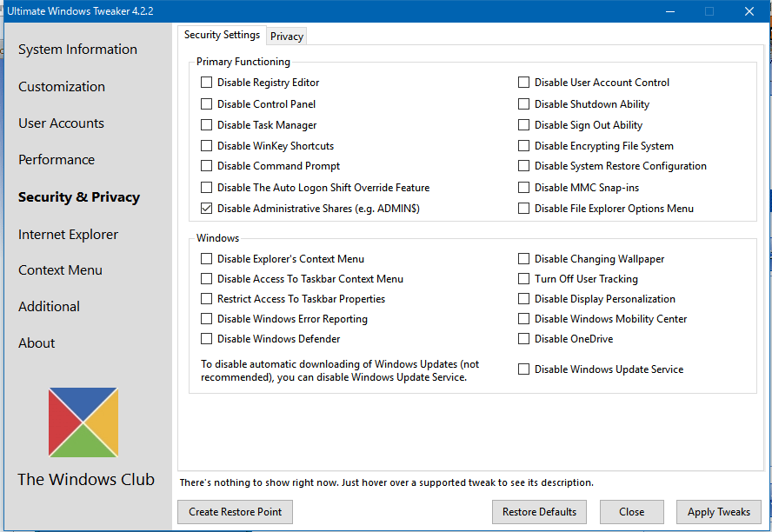Check Disable OneDrive
This screenshot has height=532, width=772.
click(524, 339)
